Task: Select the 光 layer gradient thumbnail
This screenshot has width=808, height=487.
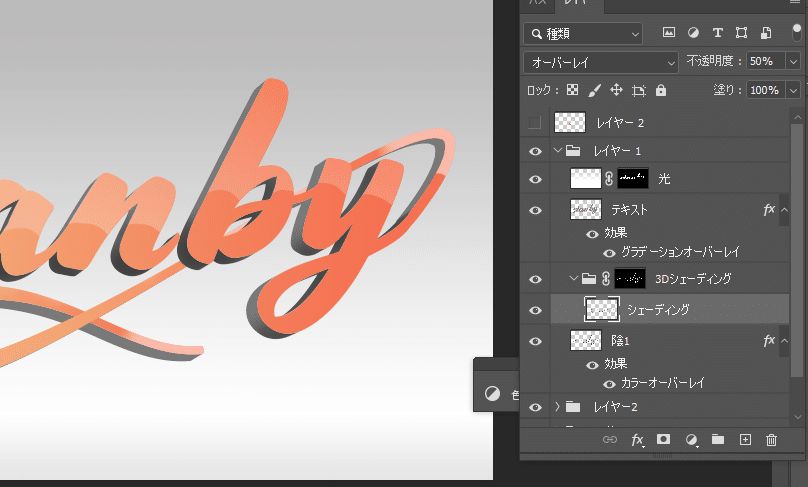Action: click(x=585, y=179)
